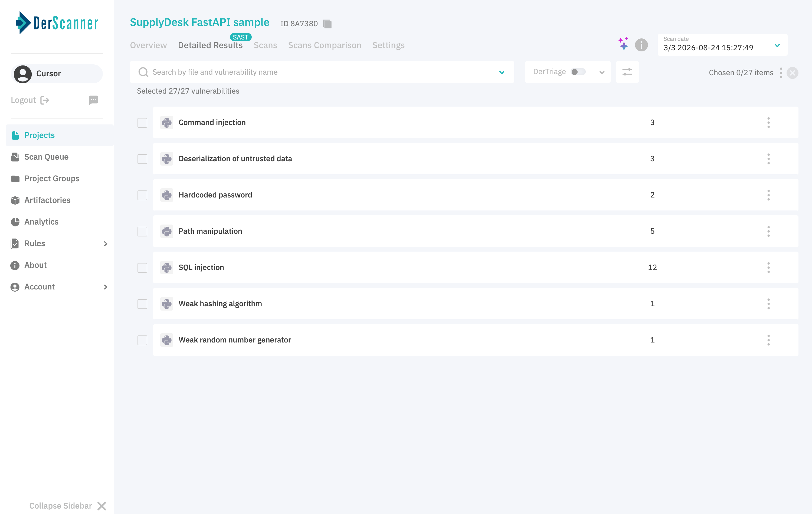This screenshot has height=514, width=812.
Task: Copy the project ID 8A7380
Action: (327, 24)
